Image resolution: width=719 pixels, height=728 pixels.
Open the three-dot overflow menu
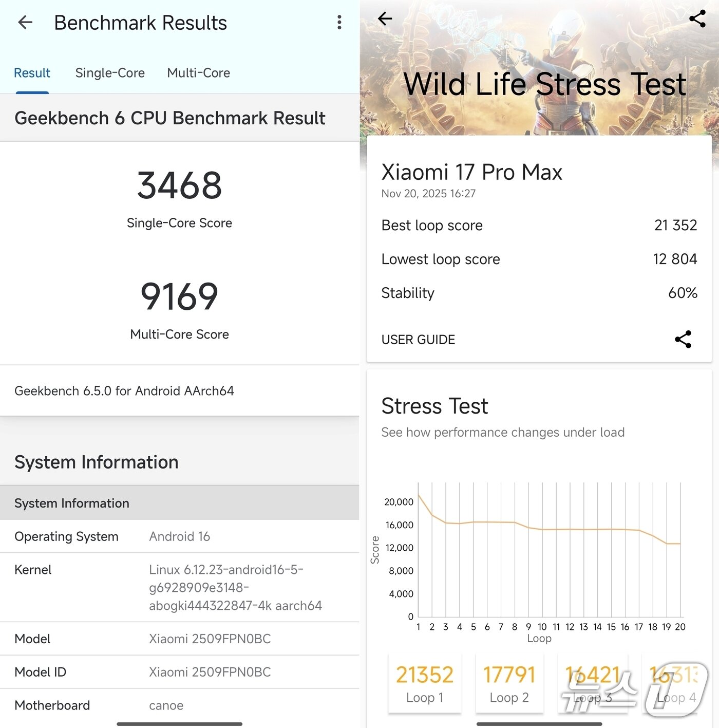coord(339,22)
